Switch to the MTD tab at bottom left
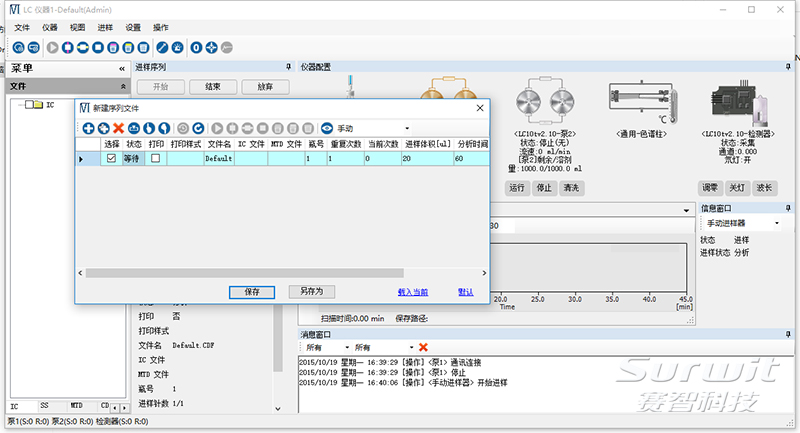This screenshot has height=433, width=800. 76,406
